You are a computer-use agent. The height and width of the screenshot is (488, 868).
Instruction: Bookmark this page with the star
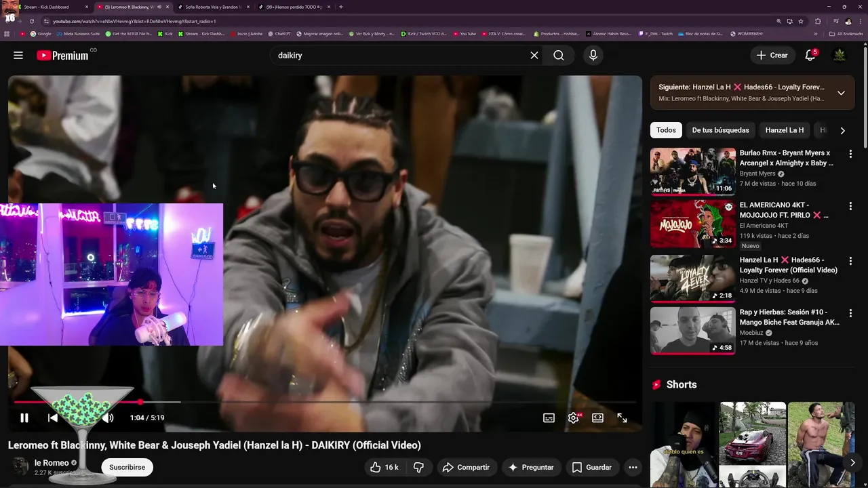(800, 21)
